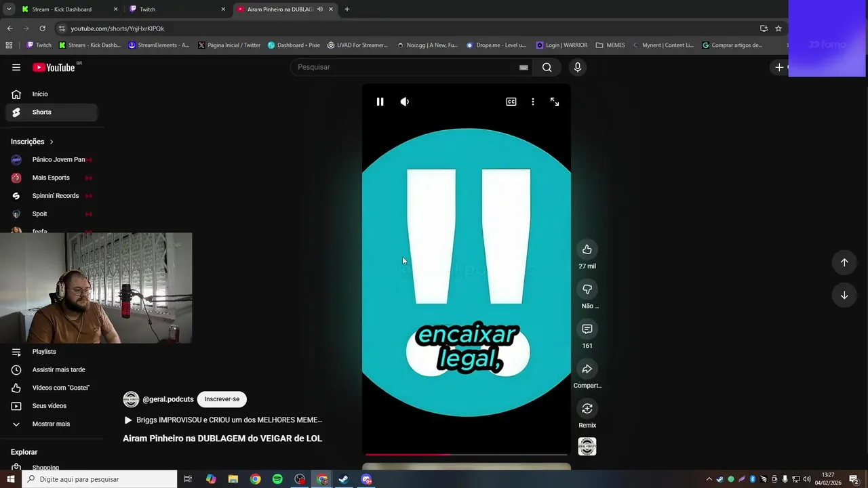
Task: Mute the Short's volume speaker icon
Action: (405, 102)
